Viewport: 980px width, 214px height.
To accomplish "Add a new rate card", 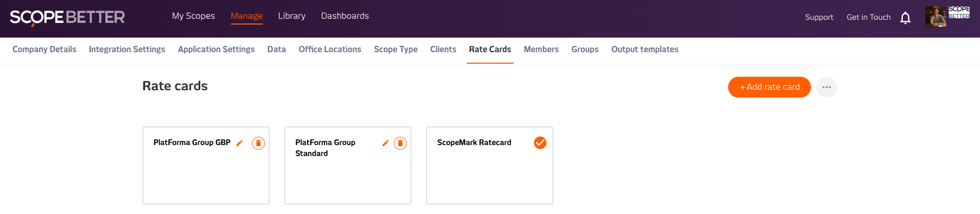I will 769,87.
